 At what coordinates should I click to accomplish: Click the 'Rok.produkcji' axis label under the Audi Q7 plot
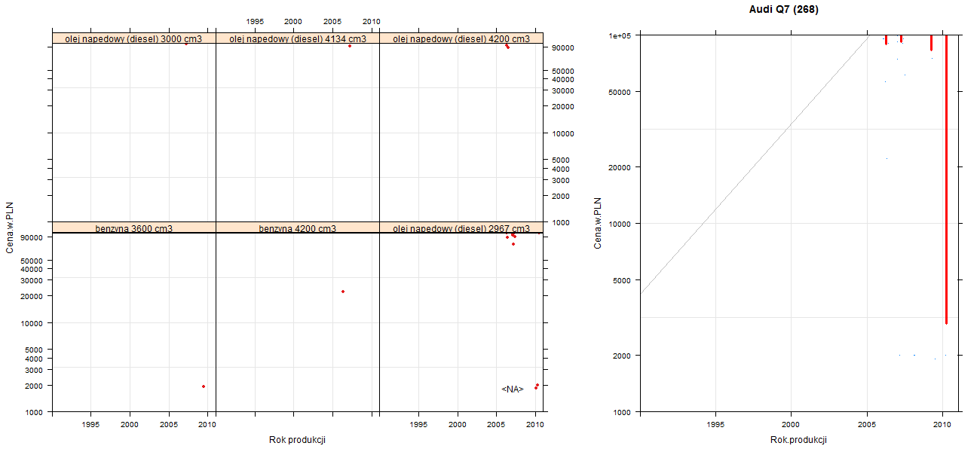point(798,440)
